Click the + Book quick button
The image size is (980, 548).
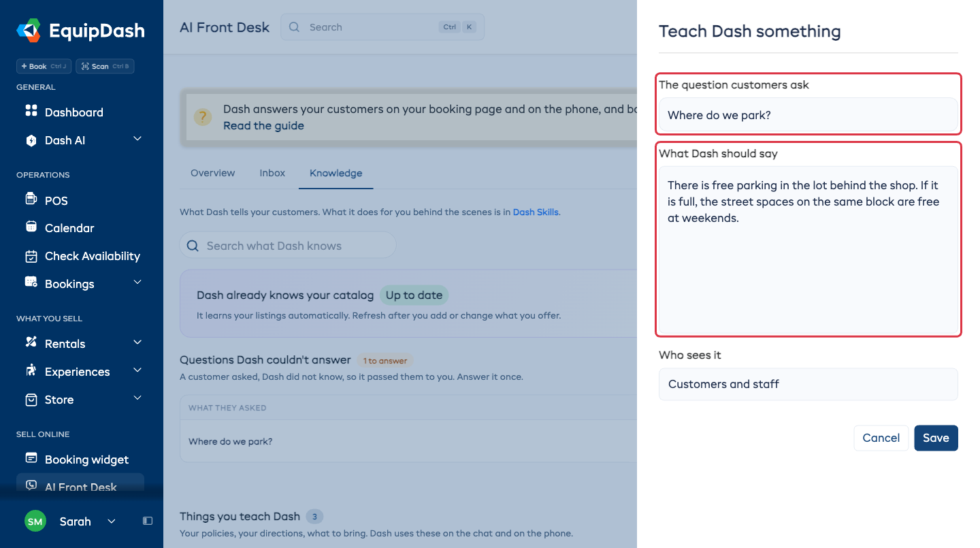[44, 66]
